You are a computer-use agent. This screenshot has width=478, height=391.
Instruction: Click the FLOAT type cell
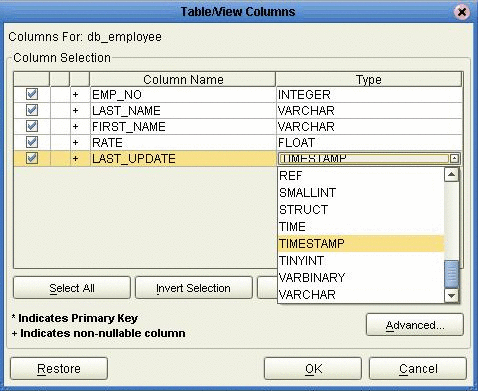369,143
